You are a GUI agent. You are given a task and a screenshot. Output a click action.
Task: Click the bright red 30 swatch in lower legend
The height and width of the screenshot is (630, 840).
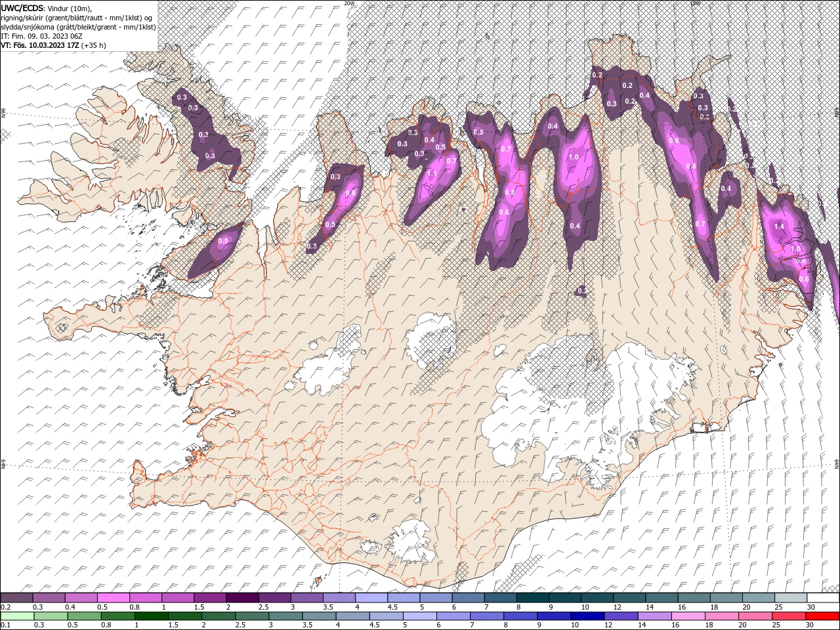822,616
